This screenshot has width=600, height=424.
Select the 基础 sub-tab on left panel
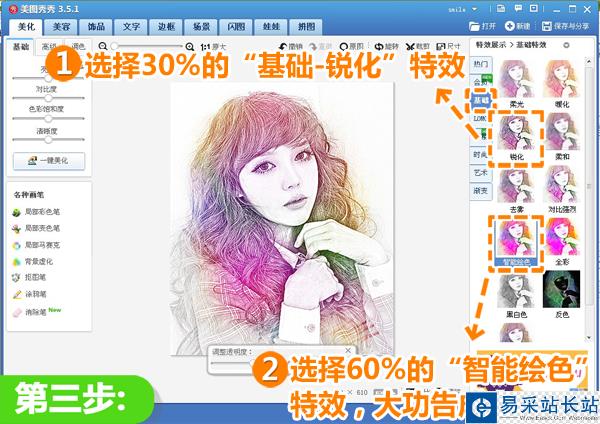tap(21, 47)
